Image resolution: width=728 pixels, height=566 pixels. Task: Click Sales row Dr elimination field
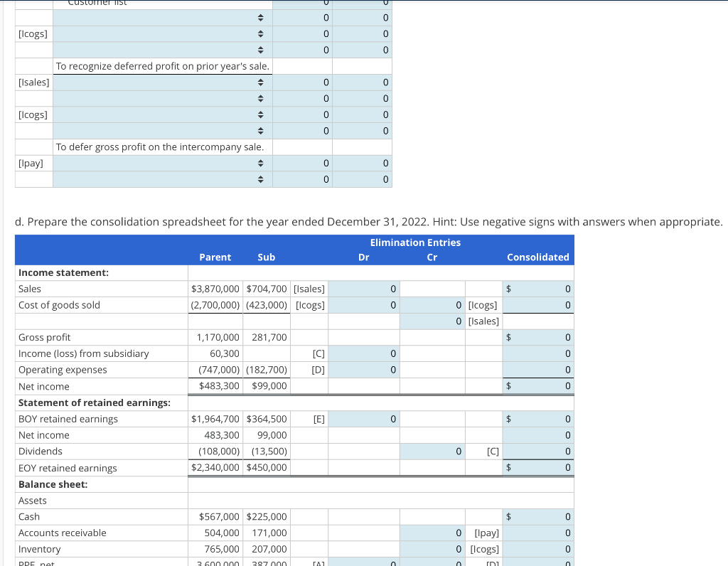point(364,289)
